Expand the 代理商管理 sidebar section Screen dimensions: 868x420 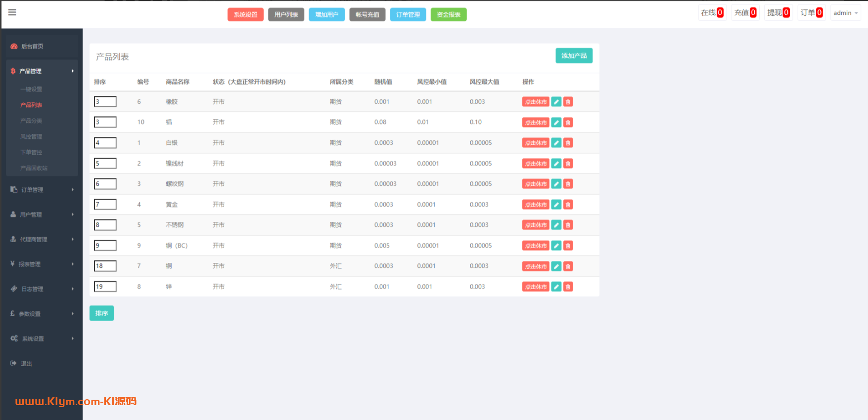click(42, 239)
